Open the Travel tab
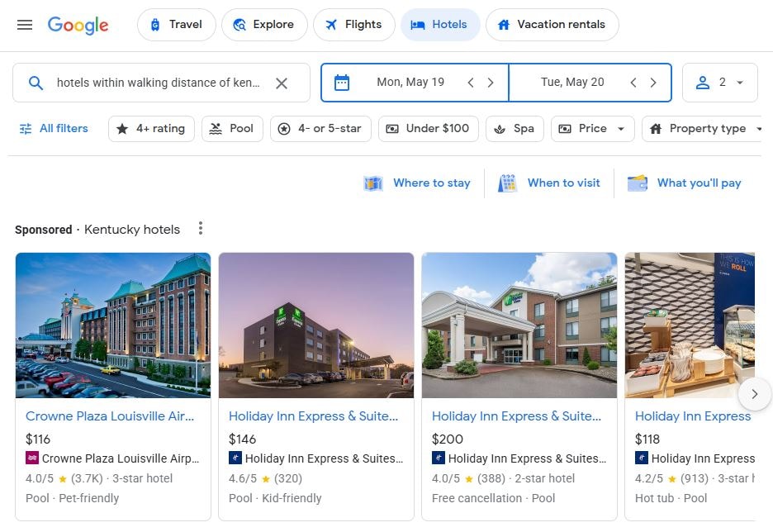Viewport: 773px width, 532px height. [x=177, y=25]
